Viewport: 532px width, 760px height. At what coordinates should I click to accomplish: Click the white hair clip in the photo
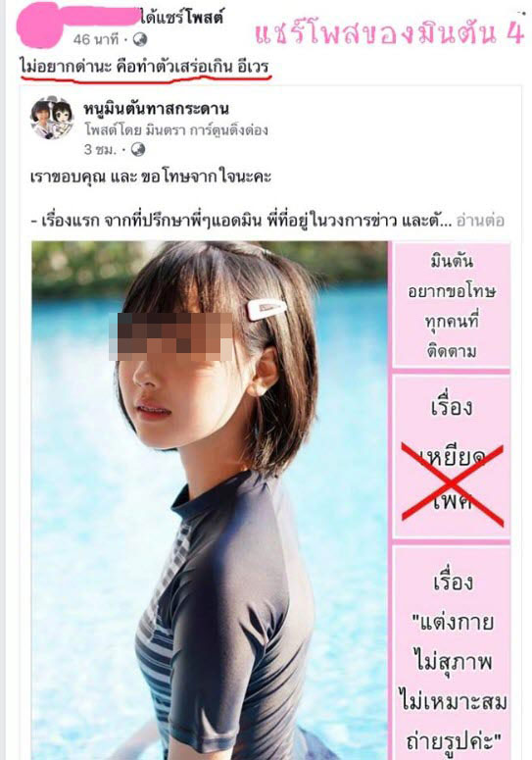[x=266, y=308]
